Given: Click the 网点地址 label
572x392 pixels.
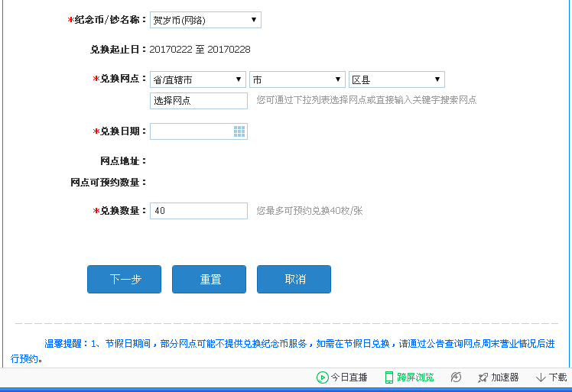Looking at the screenshot, I should coord(122,161).
